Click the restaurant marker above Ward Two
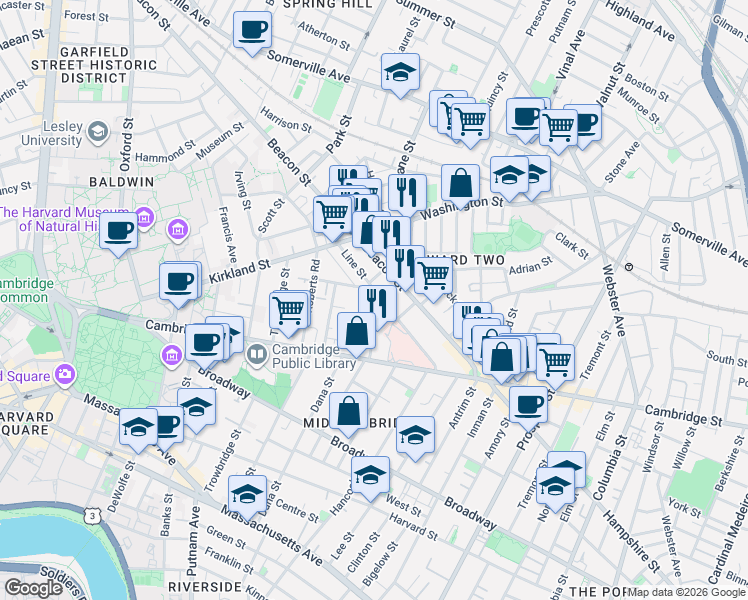This screenshot has width=748, height=600. pyautogui.click(x=405, y=266)
